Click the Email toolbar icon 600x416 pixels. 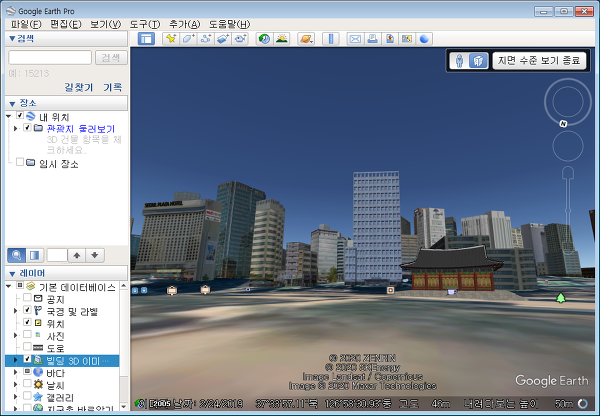tap(355, 39)
